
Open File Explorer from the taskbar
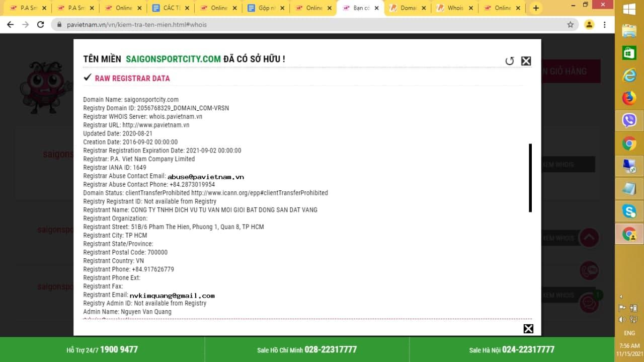pyautogui.click(x=629, y=31)
